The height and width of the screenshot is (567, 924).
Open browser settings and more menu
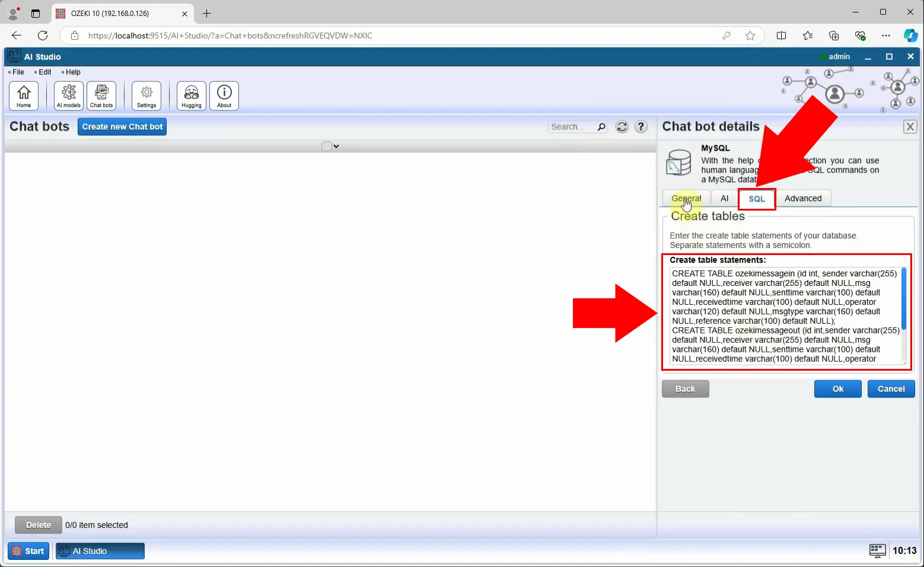pos(886,36)
